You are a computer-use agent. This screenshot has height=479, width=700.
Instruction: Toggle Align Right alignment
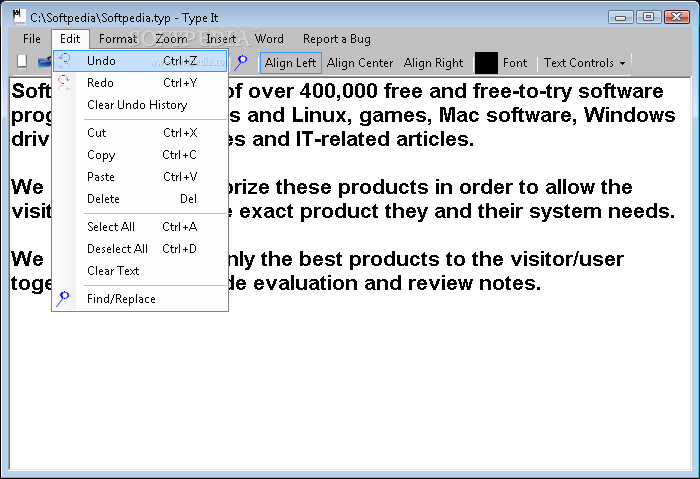(433, 63)
